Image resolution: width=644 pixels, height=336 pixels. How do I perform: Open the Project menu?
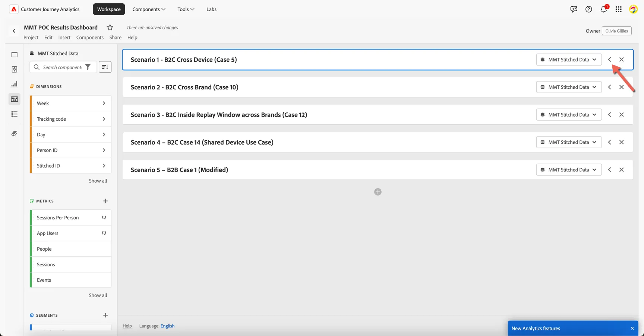31,38
